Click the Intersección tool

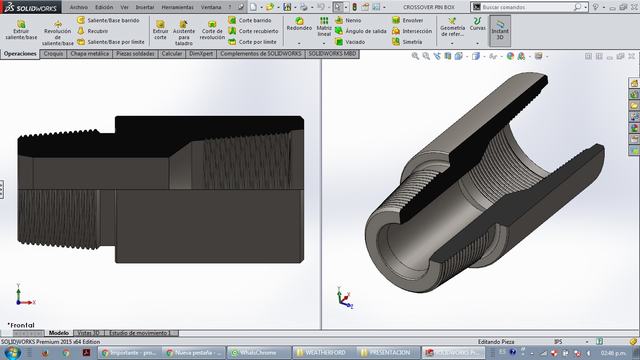click(x=412, y=31)
